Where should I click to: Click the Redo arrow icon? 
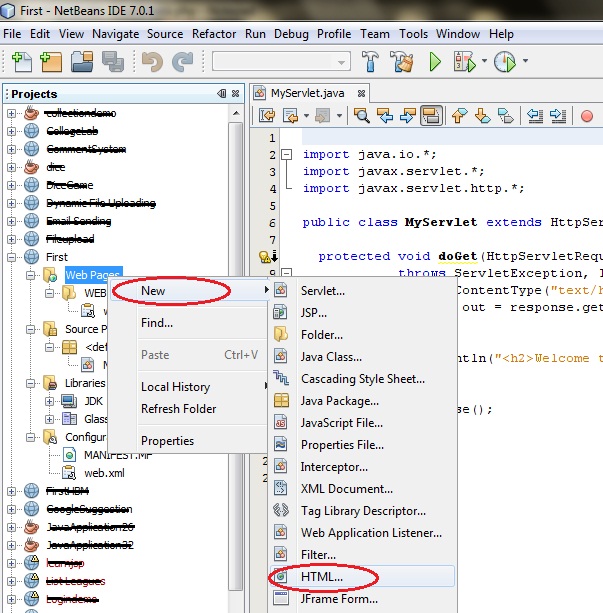(x=183, y=62)
